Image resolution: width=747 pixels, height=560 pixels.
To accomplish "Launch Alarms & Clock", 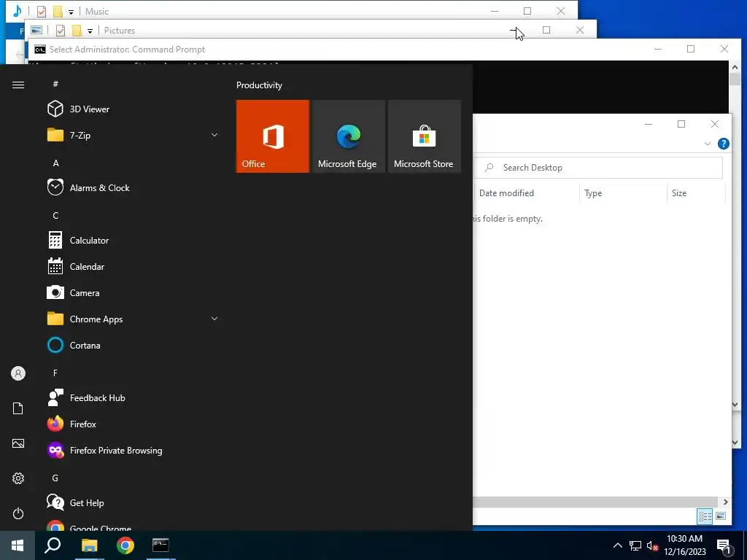I will click(133, 187).
